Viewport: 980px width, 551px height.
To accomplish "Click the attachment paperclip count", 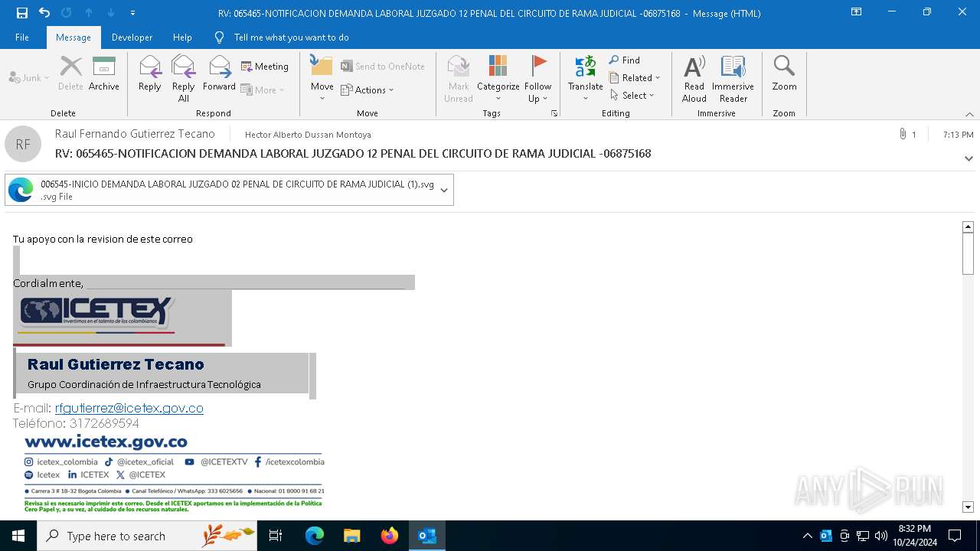I will pos(907,135).
